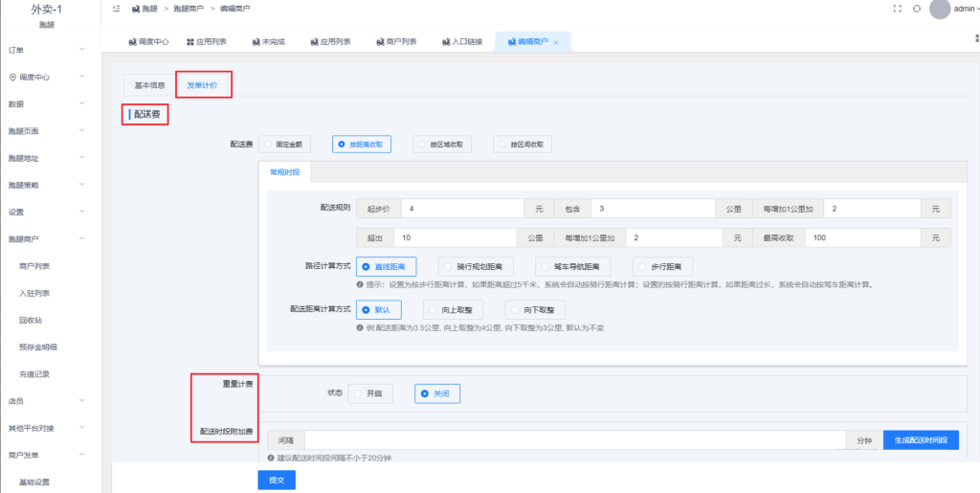Click the sidebar collapse icon in header
980x493 pixels.
click(116, 9)
